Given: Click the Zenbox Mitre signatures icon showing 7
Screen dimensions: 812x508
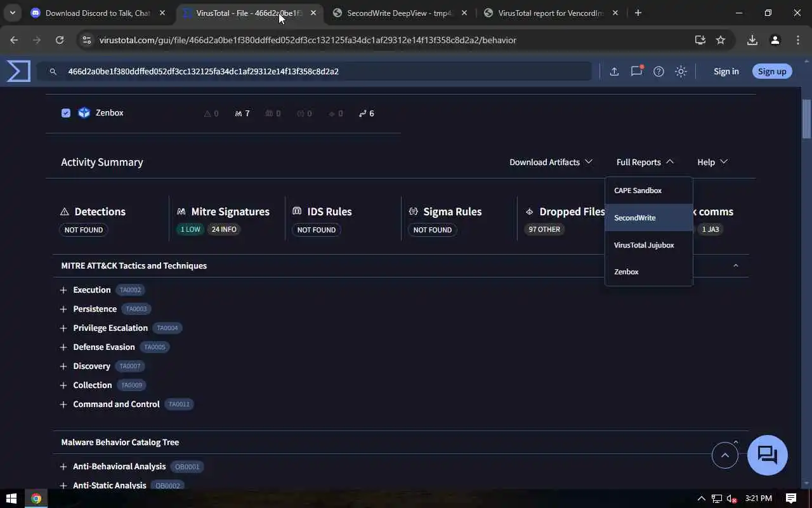Looking at the screenshot, I should [x=239, y=114].
